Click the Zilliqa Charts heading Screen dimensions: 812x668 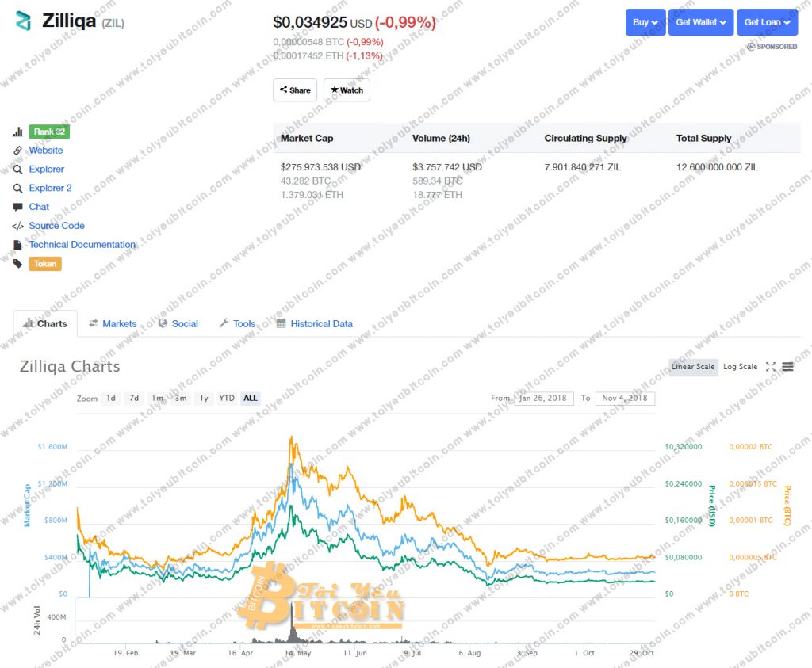(70, 366)
